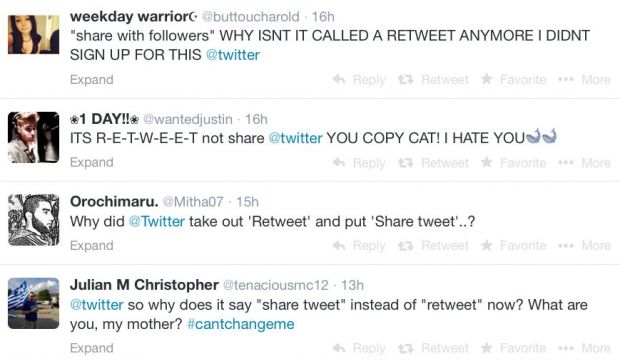Screen dimensions: 620x361
Task: Open More menu on Julian M Christopher's tweet
Action: 584,348
